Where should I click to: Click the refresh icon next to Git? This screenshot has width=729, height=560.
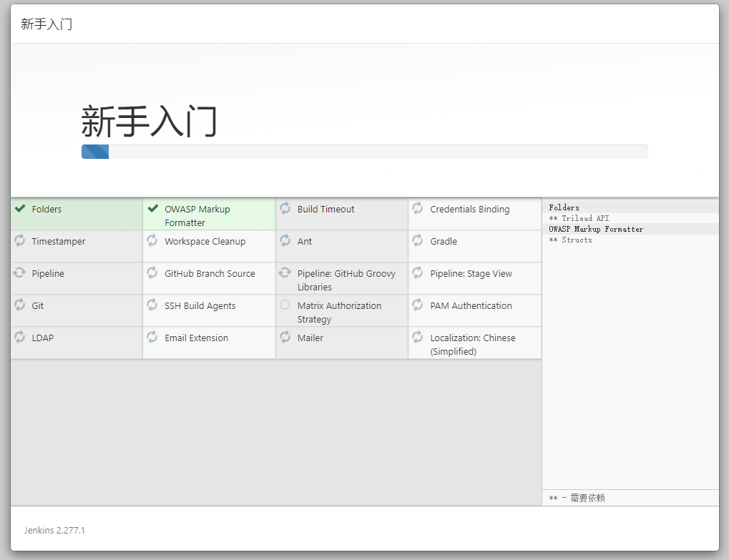[x=20, y=305]
